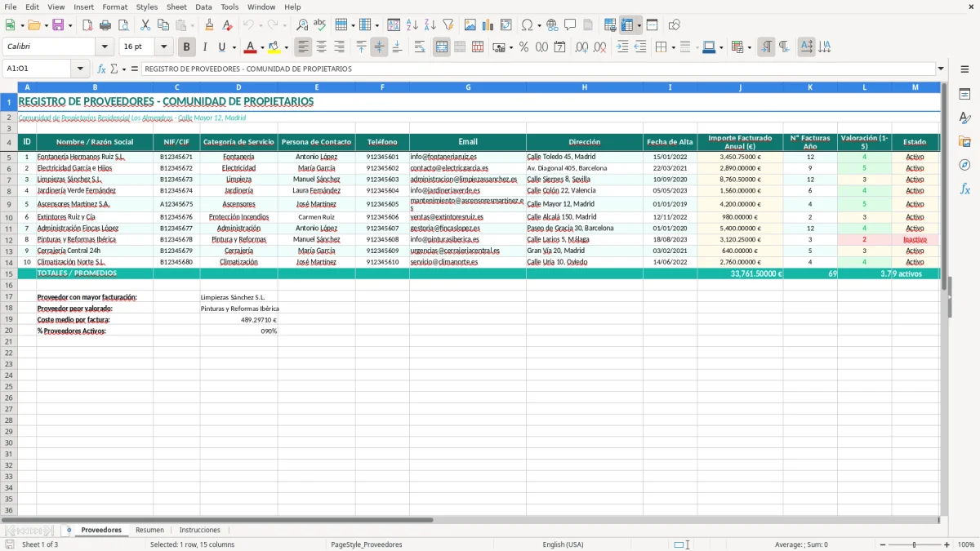Screen dimensions: 980x551
Task: Open sidebar Functions panel
Action: pos(964,189)
